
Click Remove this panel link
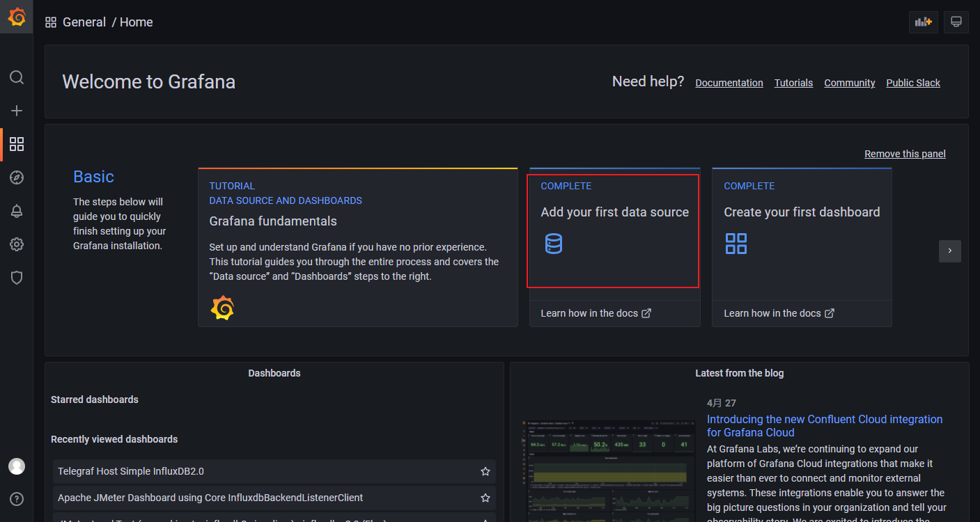click(905, 154)
